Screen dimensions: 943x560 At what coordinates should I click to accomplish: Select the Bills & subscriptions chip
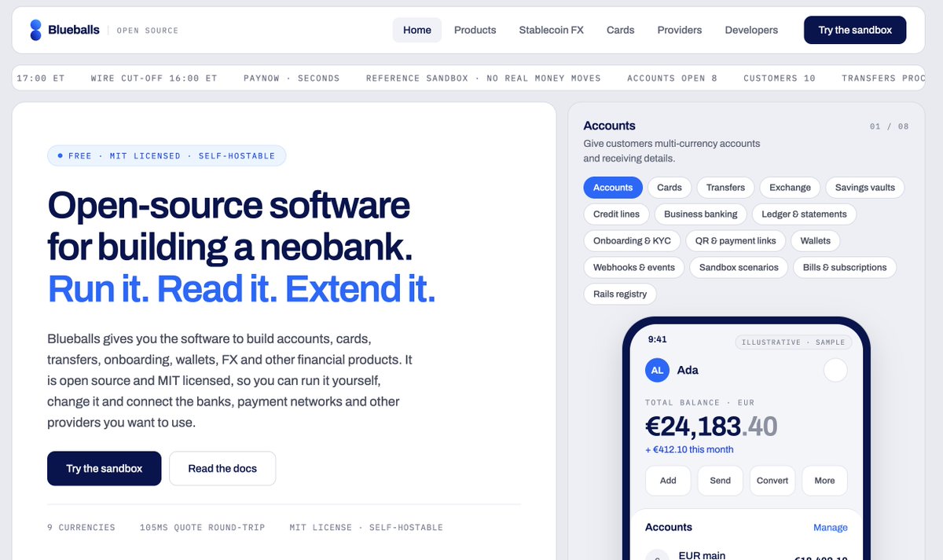click(x=845, y=268)
